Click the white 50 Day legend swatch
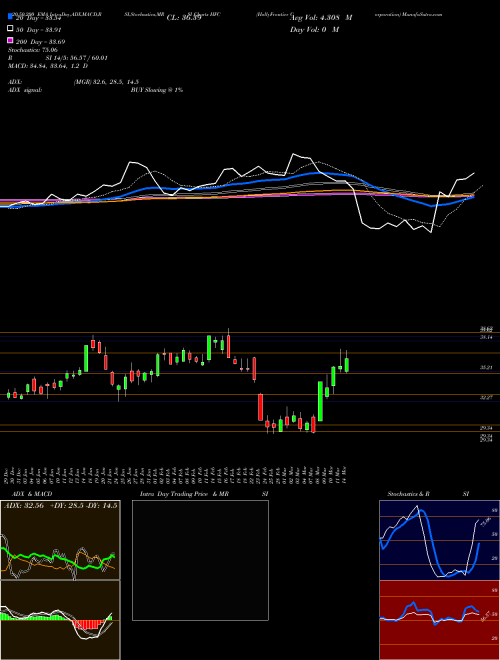500x660 pixels. (11, 29)
